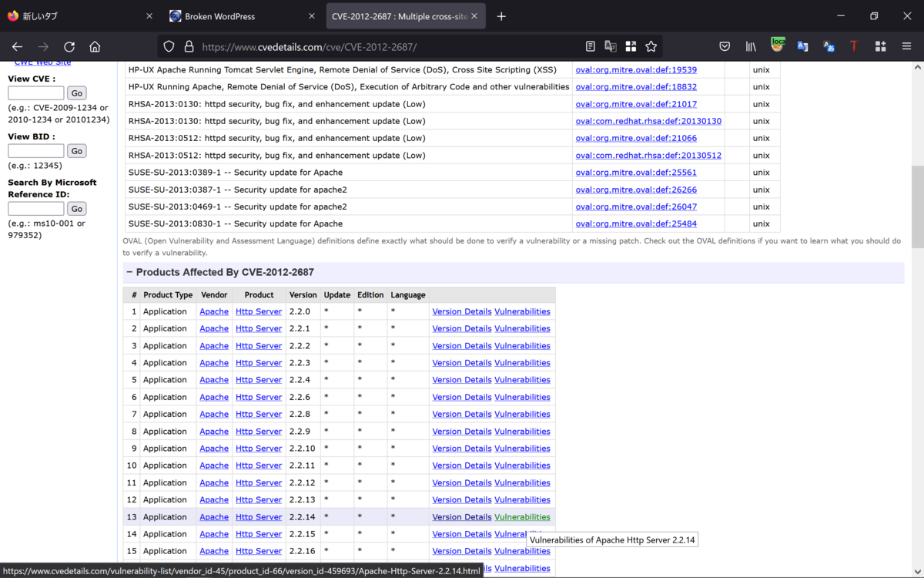Click Go button next to View CVE

point(76,93)
